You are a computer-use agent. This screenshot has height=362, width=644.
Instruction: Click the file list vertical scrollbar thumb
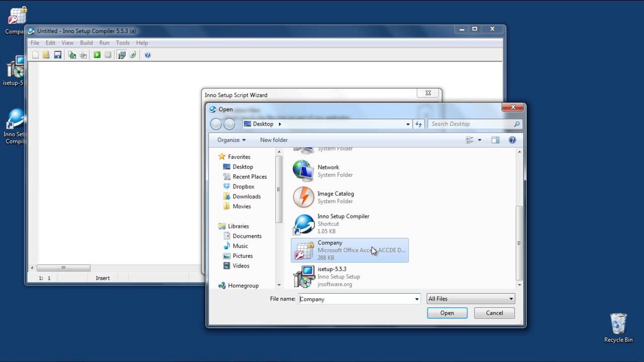(519, 243)
